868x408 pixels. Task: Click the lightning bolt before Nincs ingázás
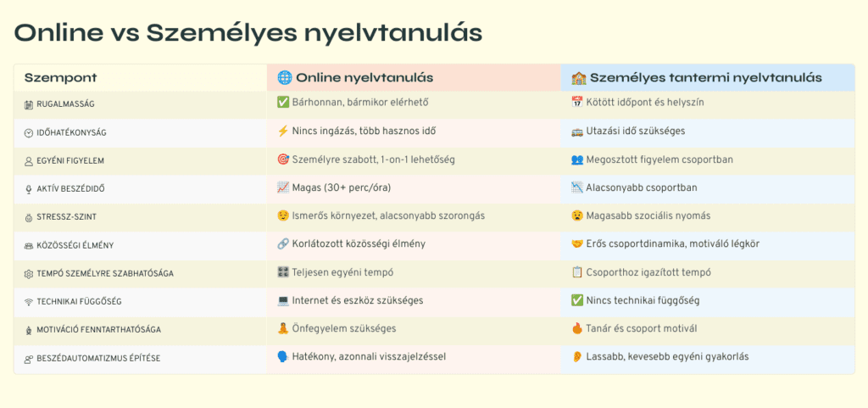click(283, 131)
